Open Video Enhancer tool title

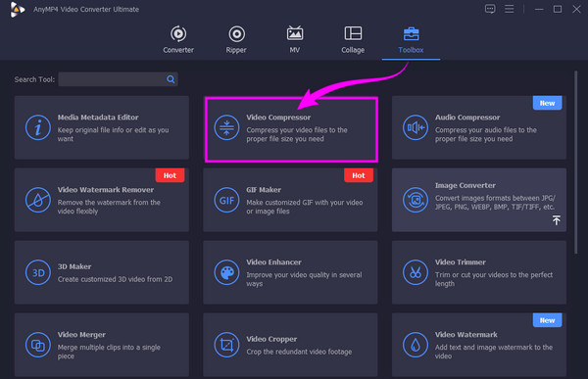pyautogui.click(x=273, y=262)
